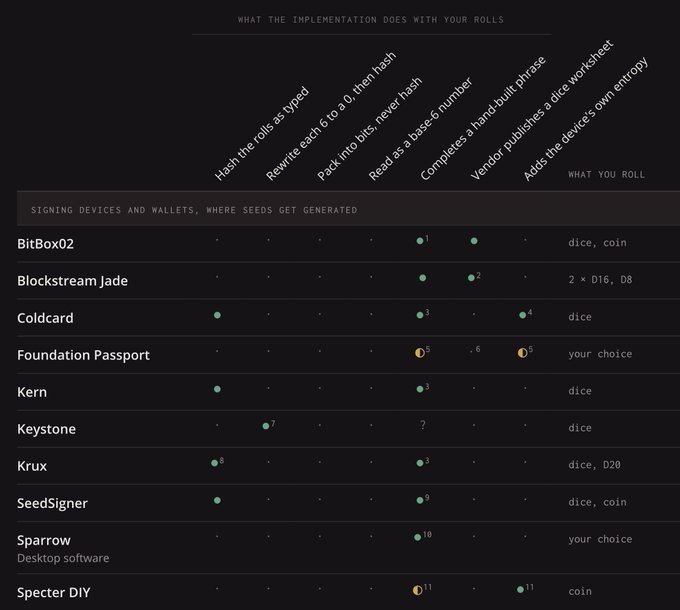
Task: Click the 'Vendor publishes a dice worksheet' header
Action: pos(542,110)
